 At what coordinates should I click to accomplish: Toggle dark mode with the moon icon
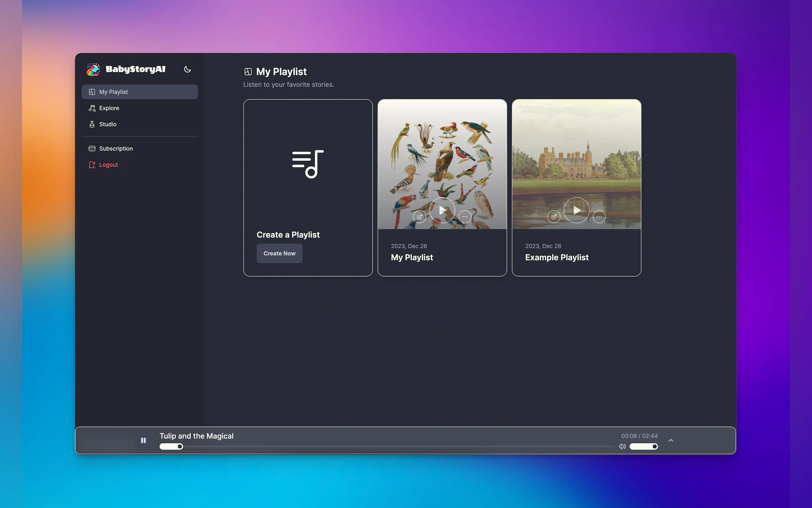tap(187, 69)
